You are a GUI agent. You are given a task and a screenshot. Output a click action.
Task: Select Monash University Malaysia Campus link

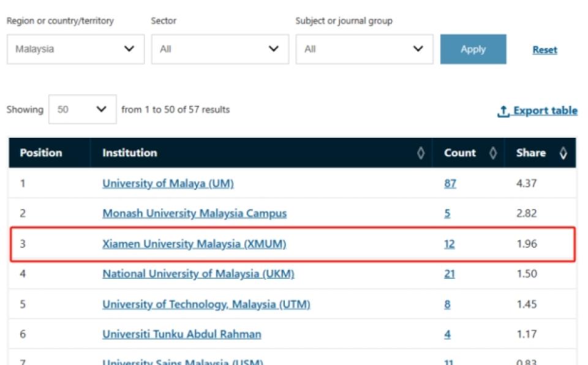[194, 213]
